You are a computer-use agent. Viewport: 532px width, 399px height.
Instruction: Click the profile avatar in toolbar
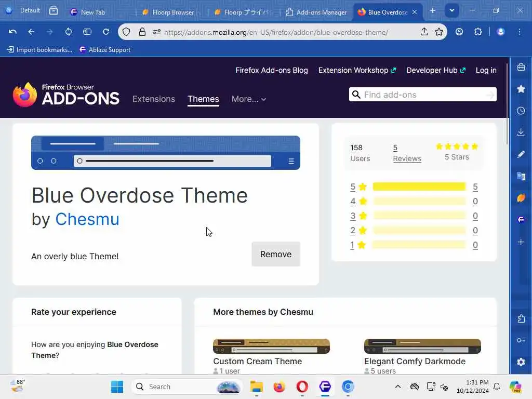coord(501,32)
